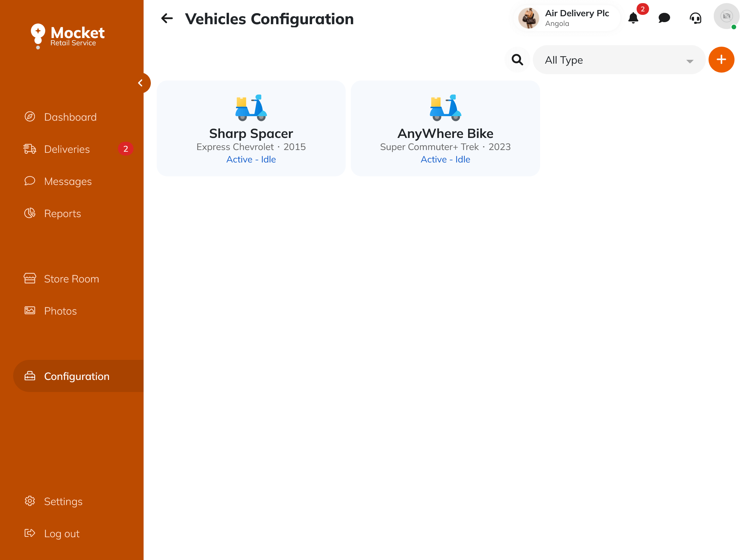Click the Vehicles Configuration page title
This screenshot has height=560, width=748.
[270, 19]
